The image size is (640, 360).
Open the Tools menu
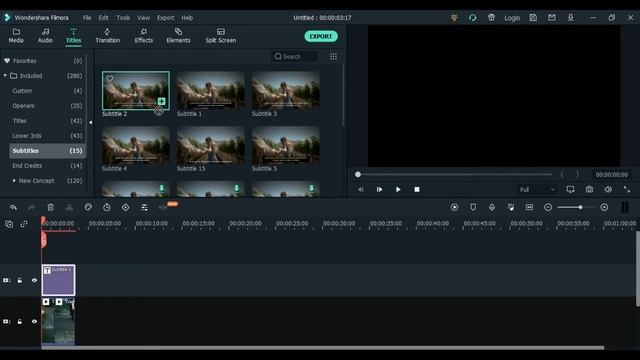point(123,18)
